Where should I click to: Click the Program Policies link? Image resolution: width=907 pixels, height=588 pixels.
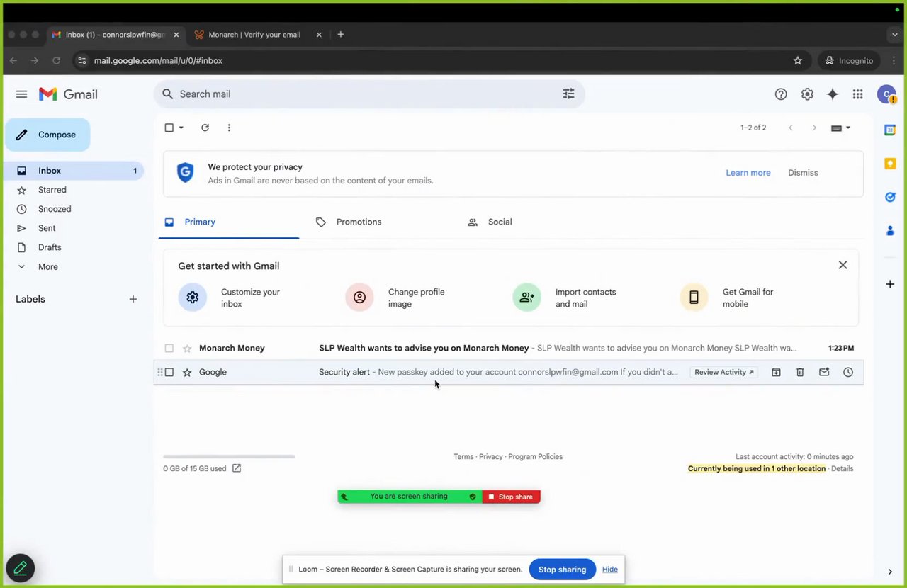point(535,457)
